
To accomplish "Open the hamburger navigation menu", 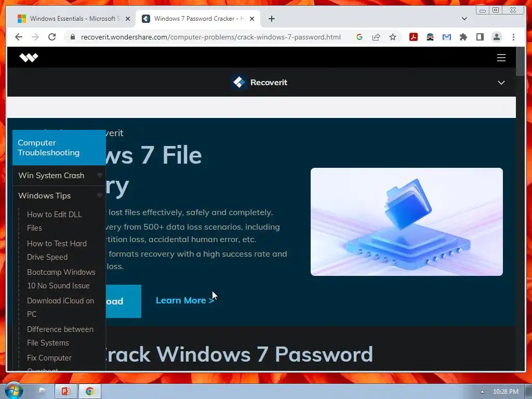I will 501,57.
